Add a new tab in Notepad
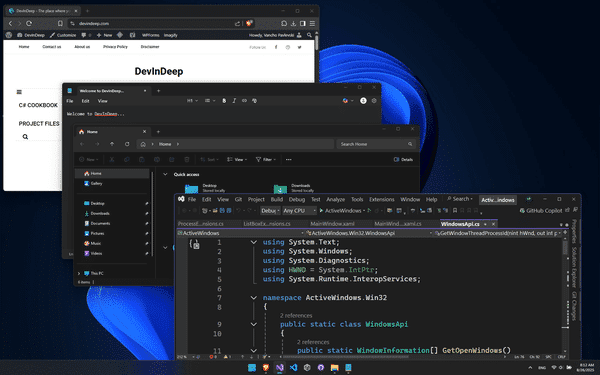600x375 pixels. (x=158, y=91)
